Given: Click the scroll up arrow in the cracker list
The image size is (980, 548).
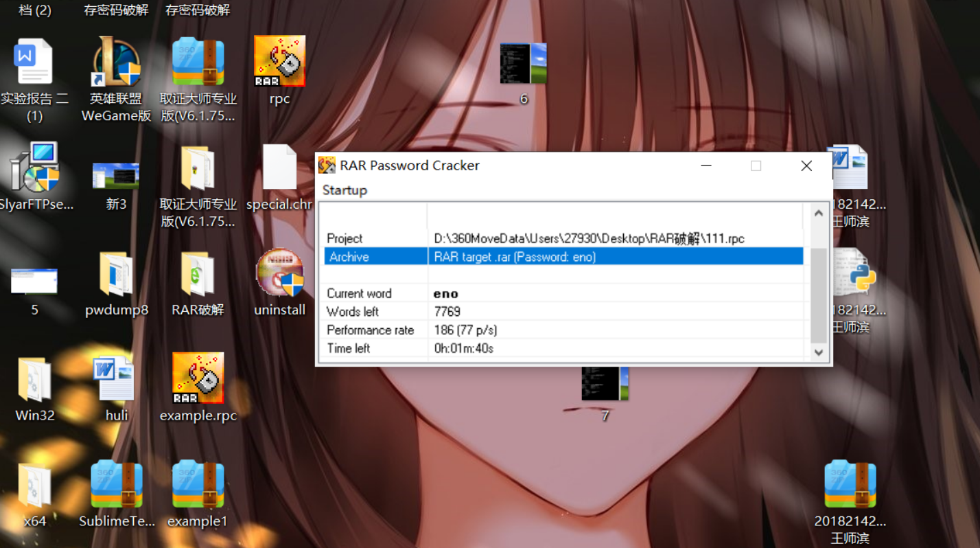Looking at the screenshot, I should tap(818, 214).
